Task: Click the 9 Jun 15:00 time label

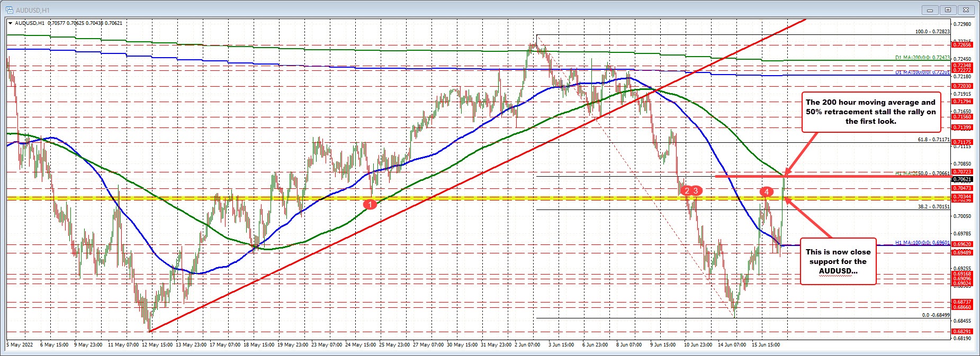Action: click(x=663, y=345)
